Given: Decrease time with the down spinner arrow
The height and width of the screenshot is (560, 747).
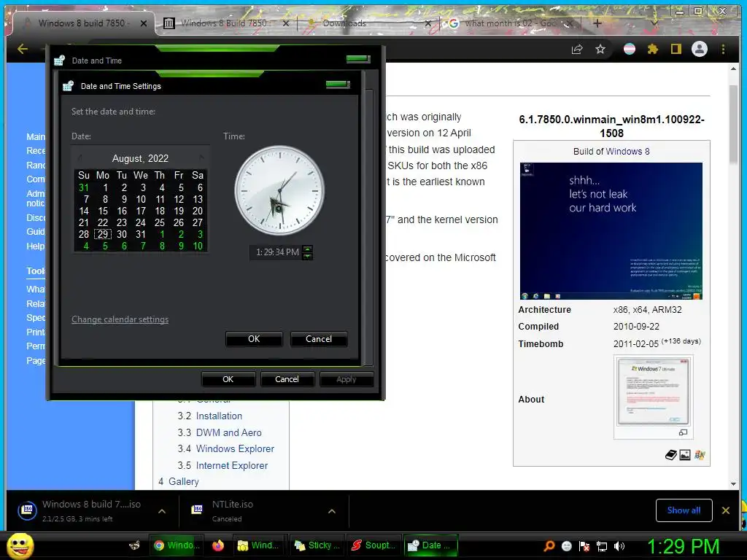Looking at the screenshot, I should [x=308, y=256].
